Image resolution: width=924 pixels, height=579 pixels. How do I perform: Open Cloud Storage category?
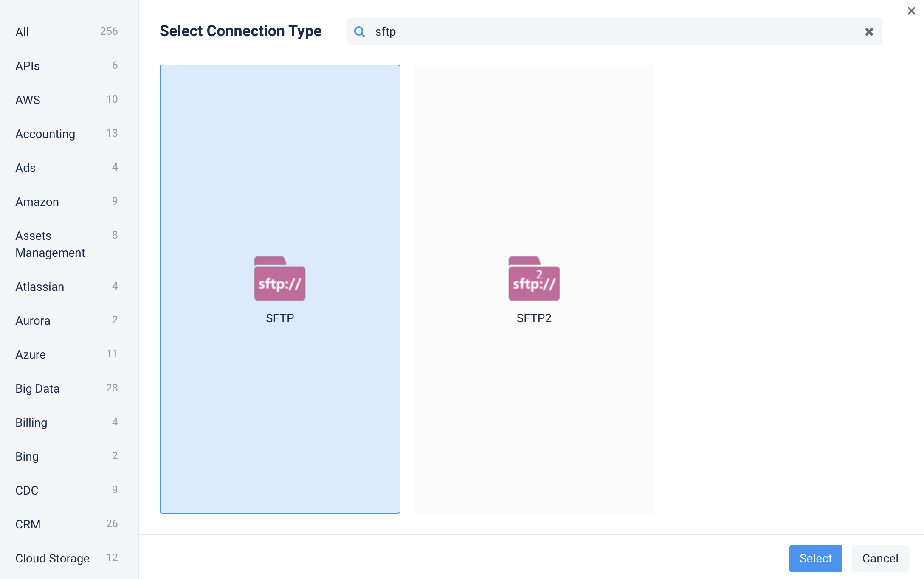[x=53, y=558]
